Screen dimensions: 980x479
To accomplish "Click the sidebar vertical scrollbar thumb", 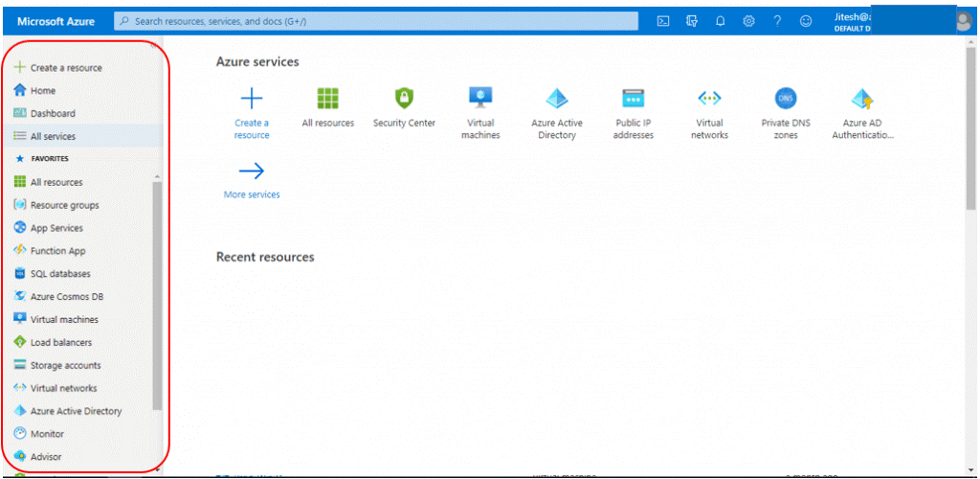I will 157,295.
